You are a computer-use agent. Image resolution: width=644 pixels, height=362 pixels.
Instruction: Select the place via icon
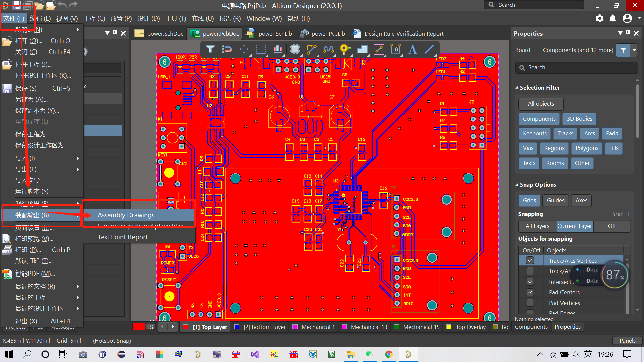point(345,49)
